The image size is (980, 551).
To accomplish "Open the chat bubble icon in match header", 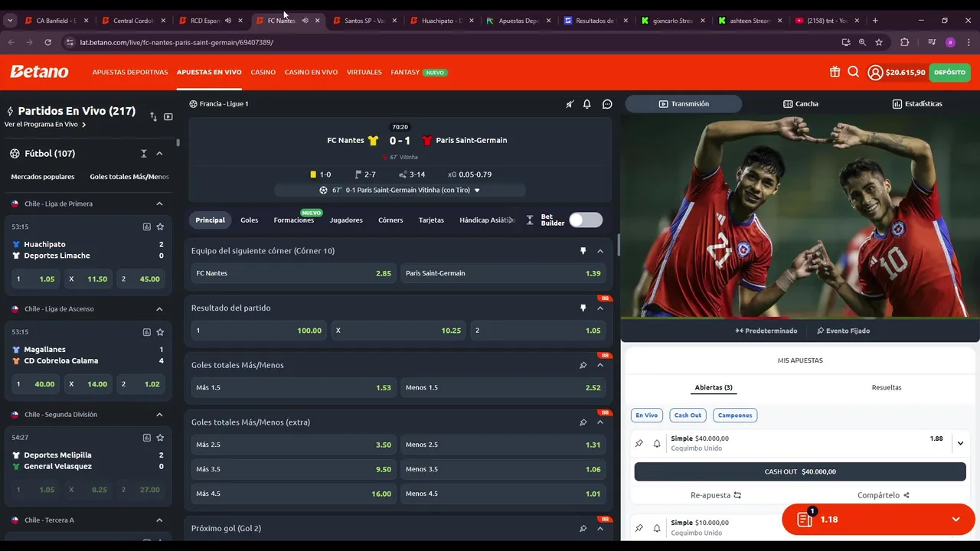I will point(607,104).
